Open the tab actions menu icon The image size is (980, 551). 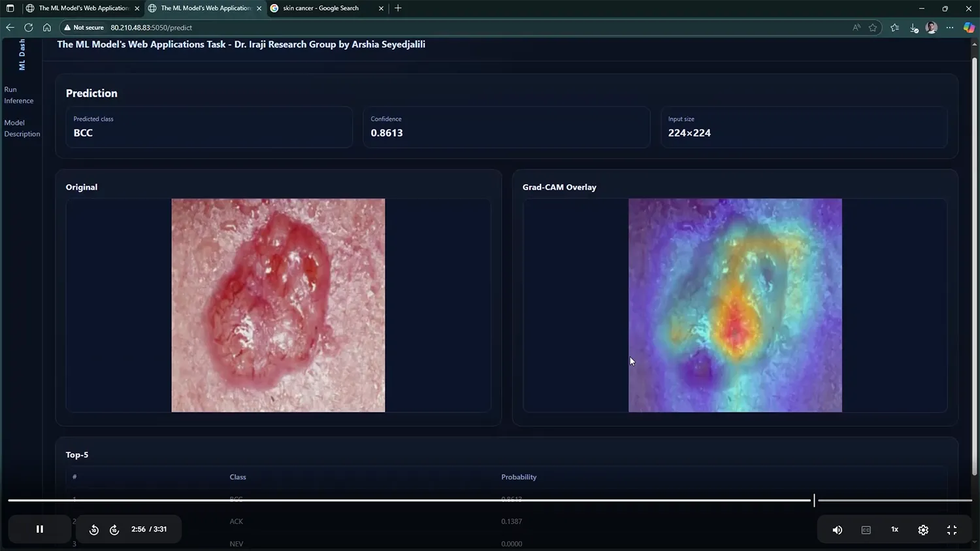pos(10,8)
